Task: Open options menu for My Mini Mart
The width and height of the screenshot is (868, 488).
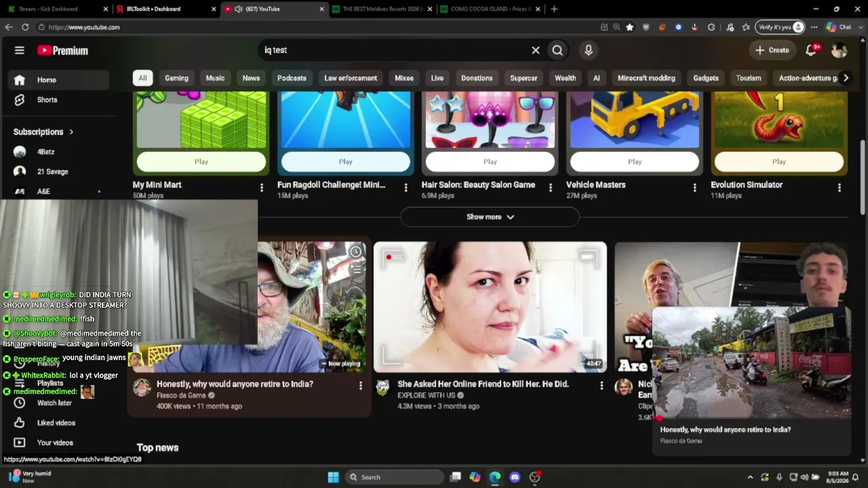Action: [262, 188]
